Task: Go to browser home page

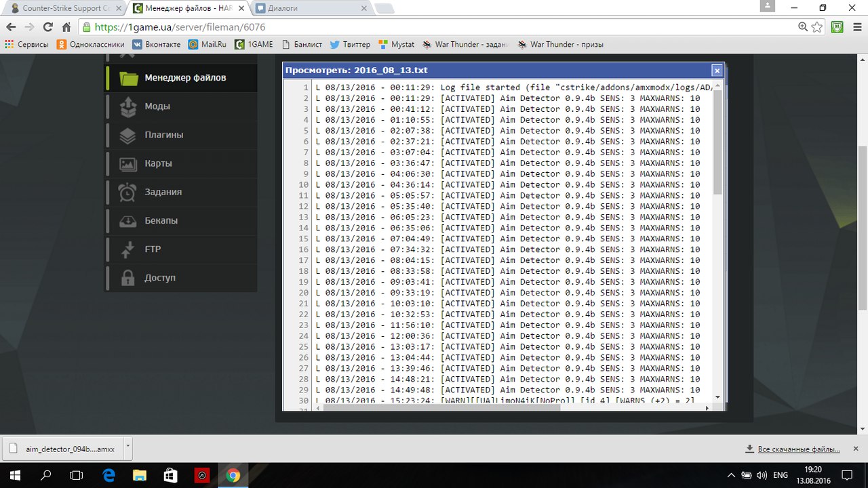Action: [66, 27]
